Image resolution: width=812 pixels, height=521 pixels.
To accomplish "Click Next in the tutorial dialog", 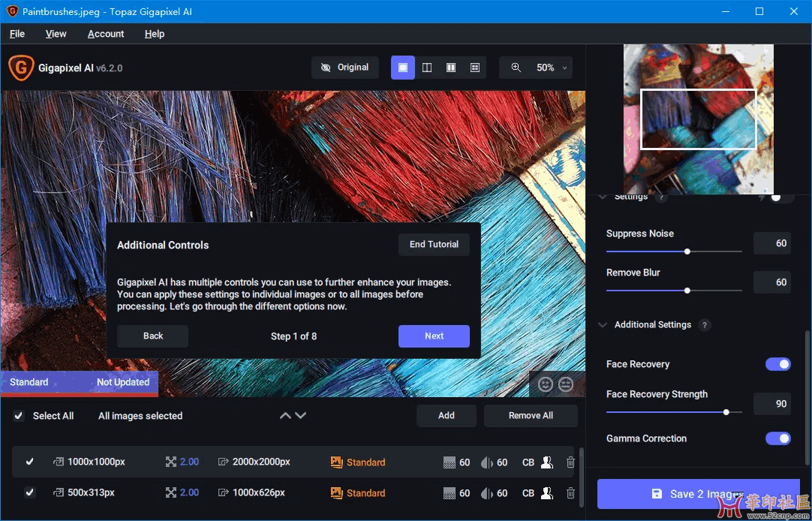I will (434, 336).
